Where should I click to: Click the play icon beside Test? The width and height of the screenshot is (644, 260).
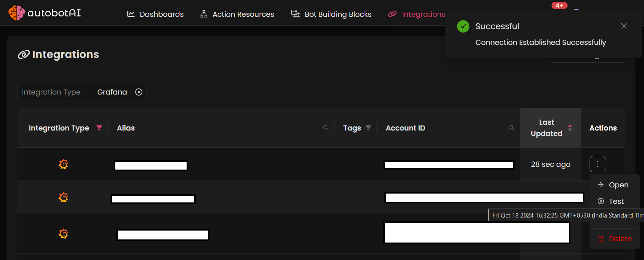point(601,201)
